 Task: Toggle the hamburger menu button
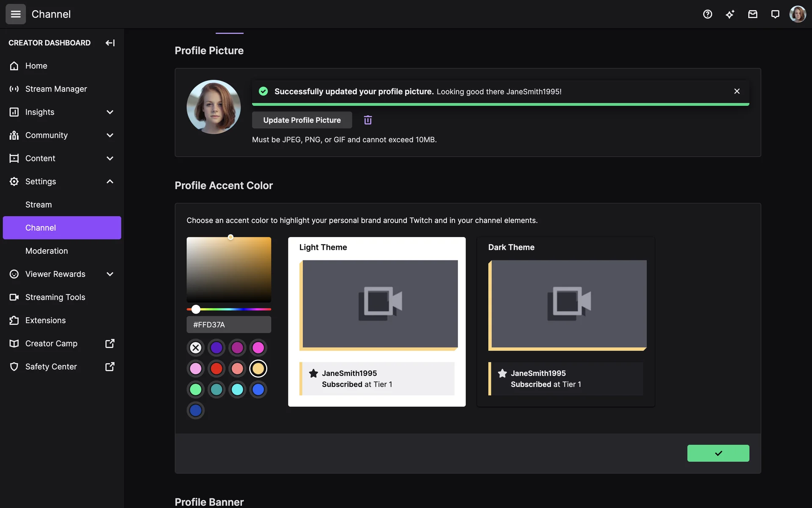tap(16, 14)
